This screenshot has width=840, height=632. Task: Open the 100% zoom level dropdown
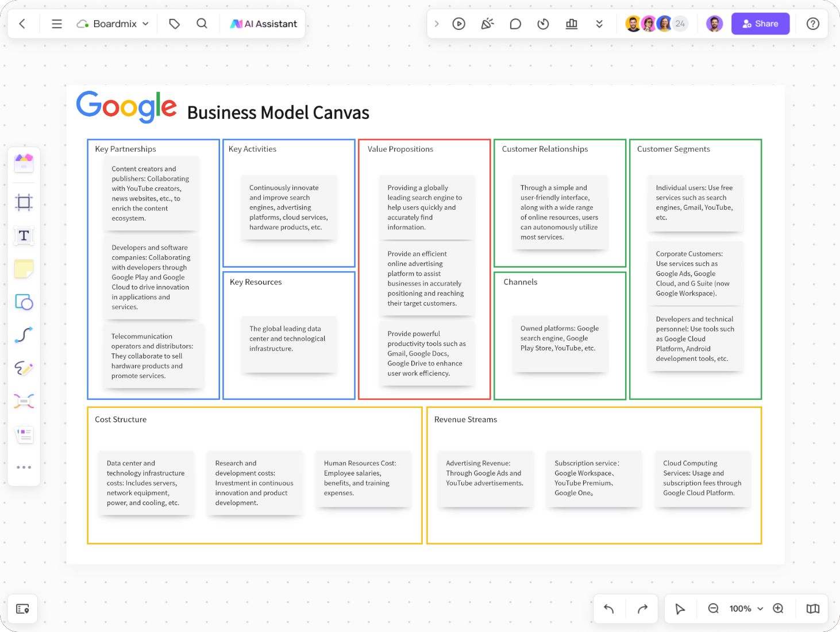[x=746, y=608]
